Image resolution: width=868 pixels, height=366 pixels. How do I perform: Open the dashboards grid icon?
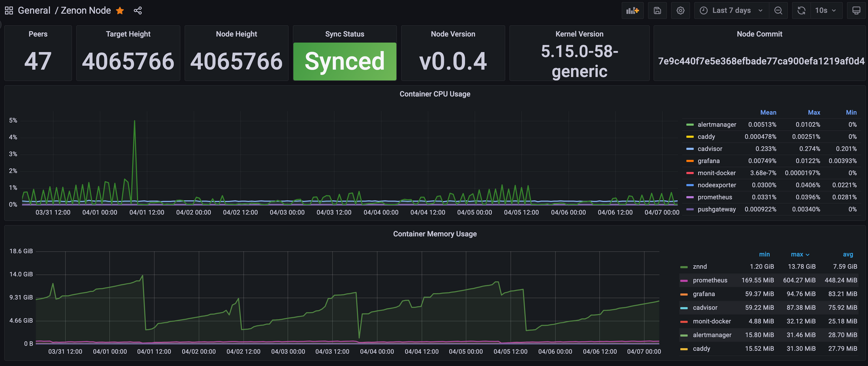[9, 10]
